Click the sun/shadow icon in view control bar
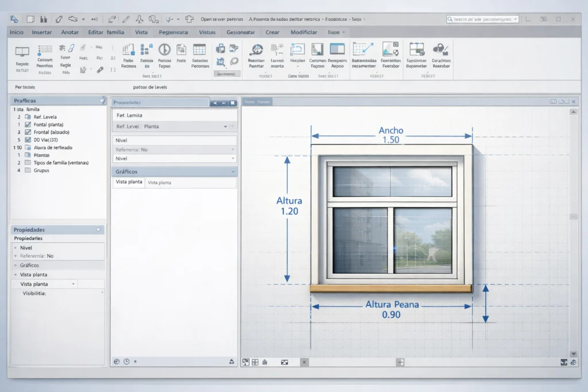 264,362
